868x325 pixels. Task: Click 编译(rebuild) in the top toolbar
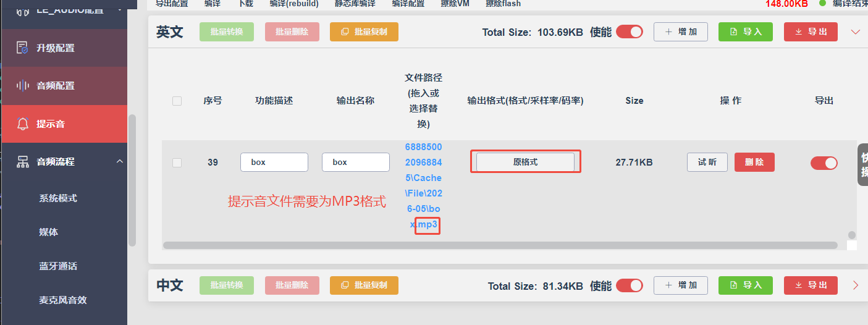[x=294, y=3]
